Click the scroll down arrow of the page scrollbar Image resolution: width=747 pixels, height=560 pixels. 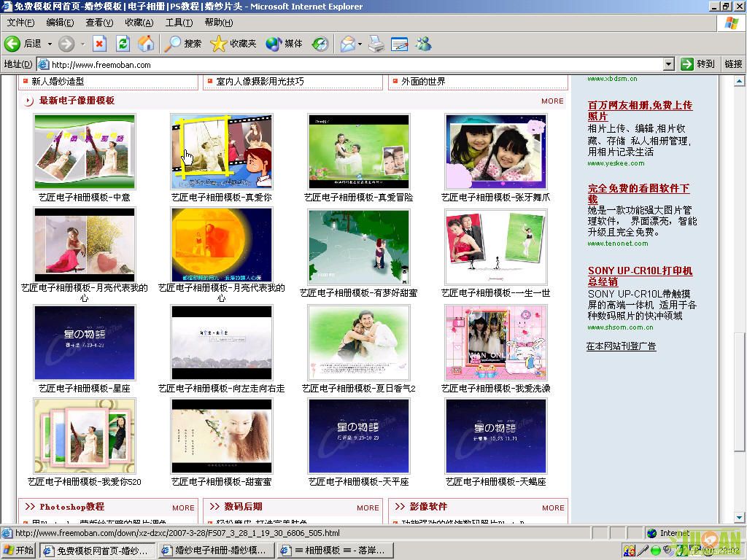coord(739,517)
